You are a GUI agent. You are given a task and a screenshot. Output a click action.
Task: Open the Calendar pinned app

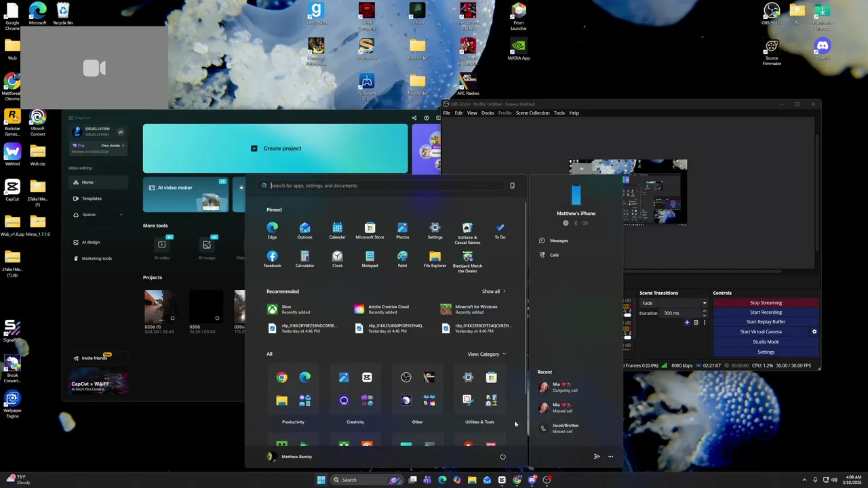point(337,230)
